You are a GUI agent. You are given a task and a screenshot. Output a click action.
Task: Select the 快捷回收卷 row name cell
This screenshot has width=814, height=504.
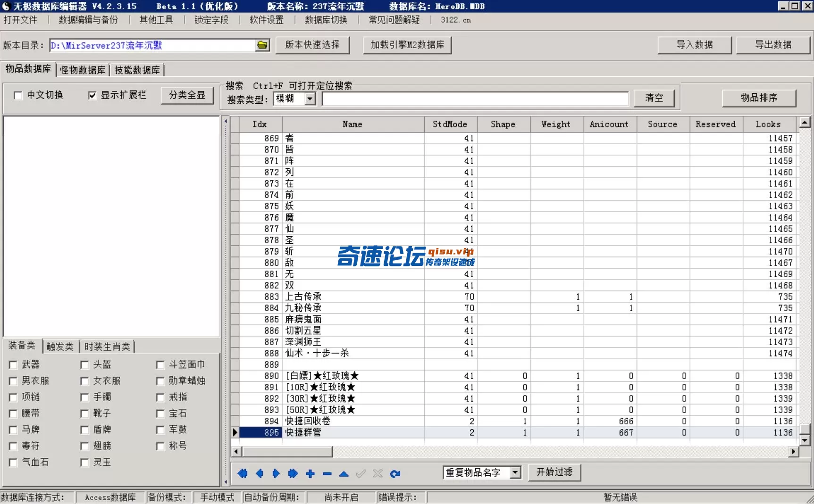coord(353,421)
